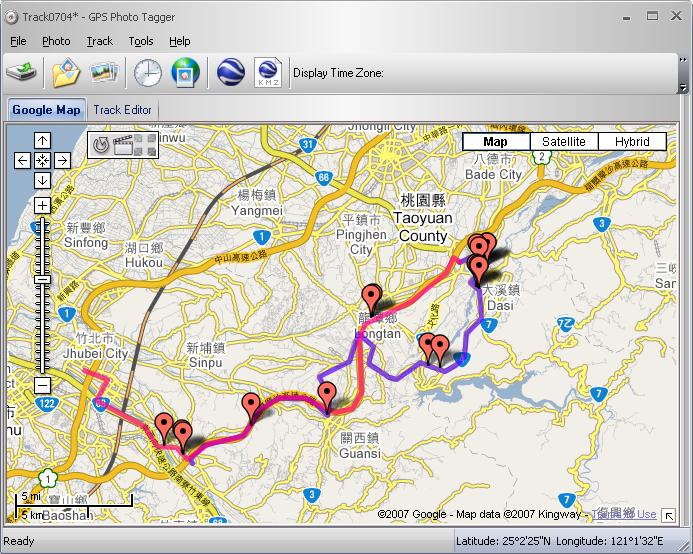Open the Help menu
Screen dimensions: 693x554
(179, 41)
